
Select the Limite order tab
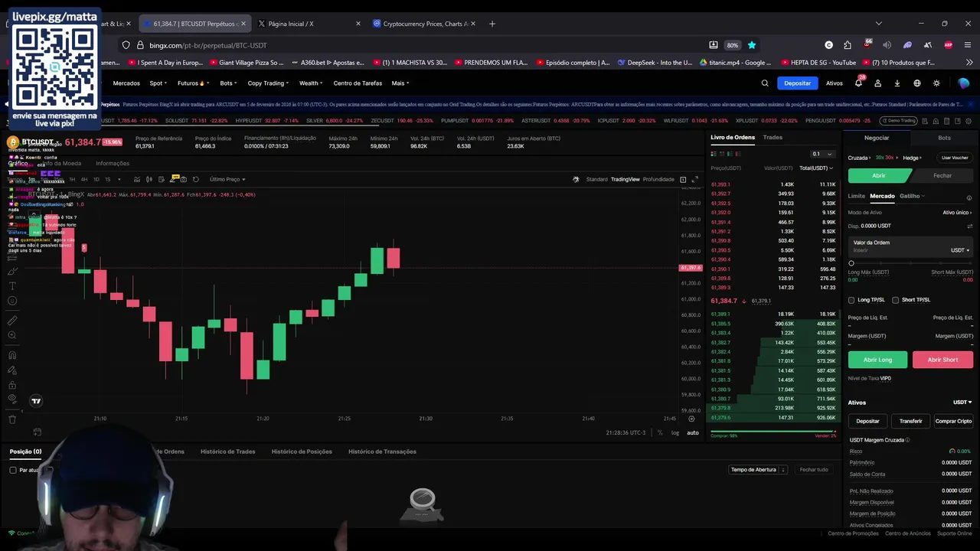click(x=856, y=196)
